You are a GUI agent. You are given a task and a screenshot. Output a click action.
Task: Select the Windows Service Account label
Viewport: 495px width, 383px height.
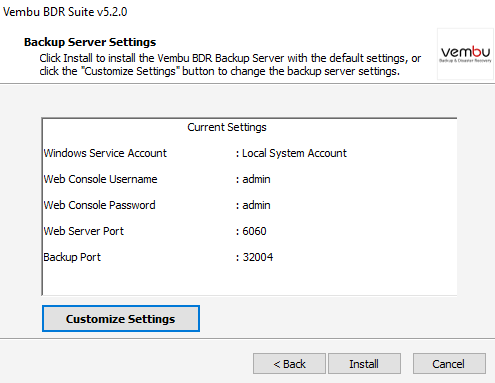pyautogui.click(x=105, y=153)
